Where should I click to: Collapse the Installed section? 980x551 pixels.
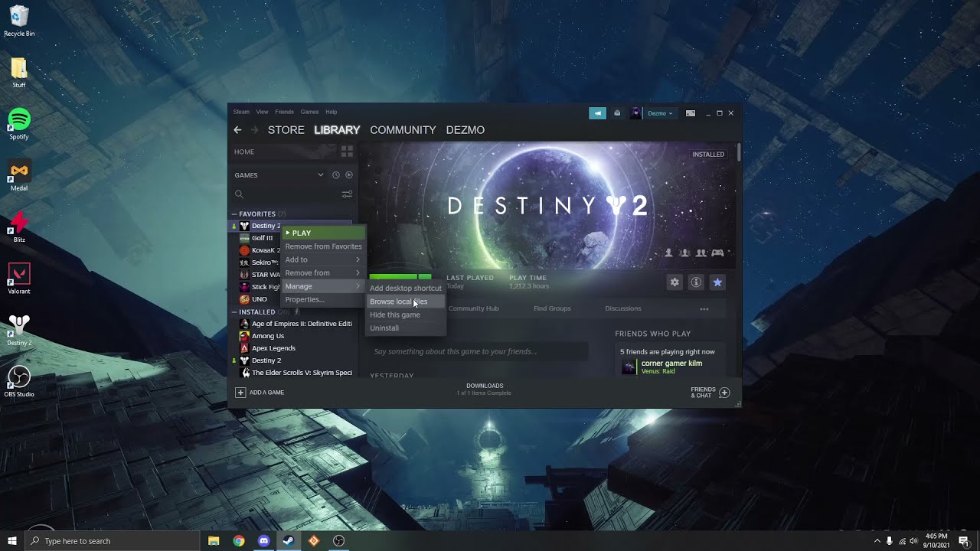[x=234, y=312]
